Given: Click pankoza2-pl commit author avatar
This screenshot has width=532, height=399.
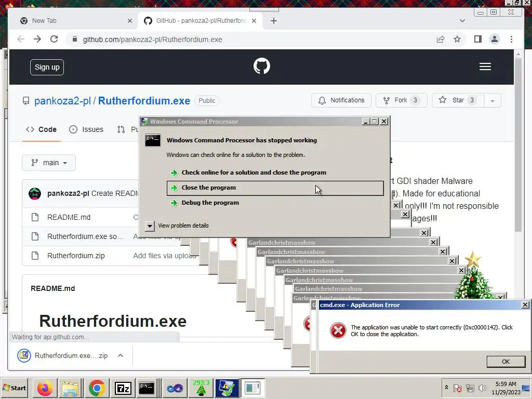Looking at the screenshot, I should [x=35, y=193].
